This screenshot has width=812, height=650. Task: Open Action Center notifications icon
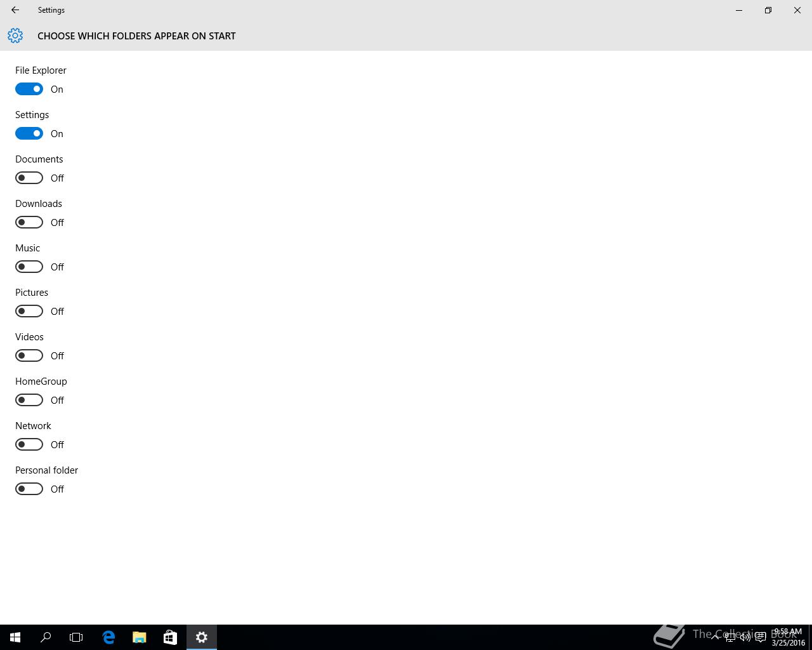pyautogui.click(x=761, y=637)
